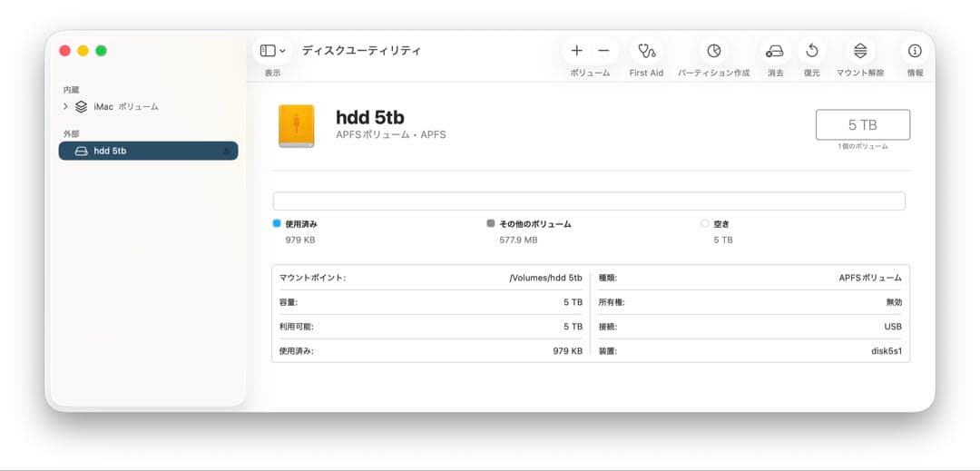980x471 pixels.
Task: Eject hdd 5tb using sidebar eject icon
Action: click(x=226, y=152)
